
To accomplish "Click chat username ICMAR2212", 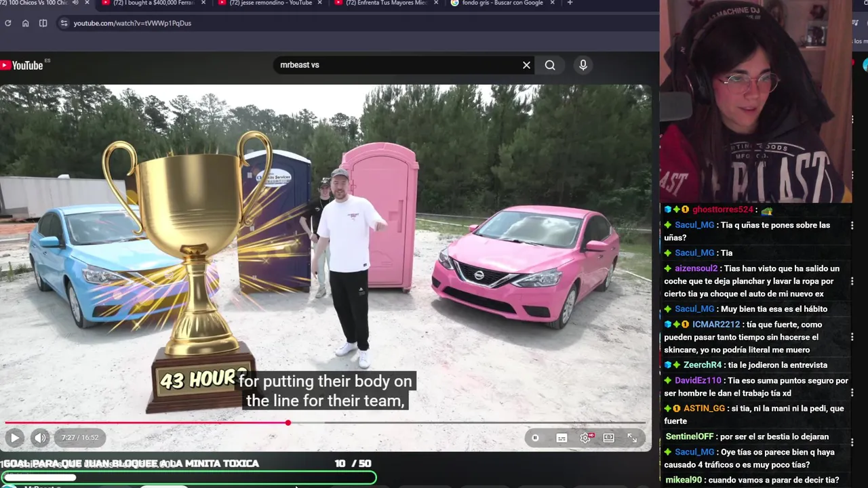I will pyautogui.click(x=716, y=325).
